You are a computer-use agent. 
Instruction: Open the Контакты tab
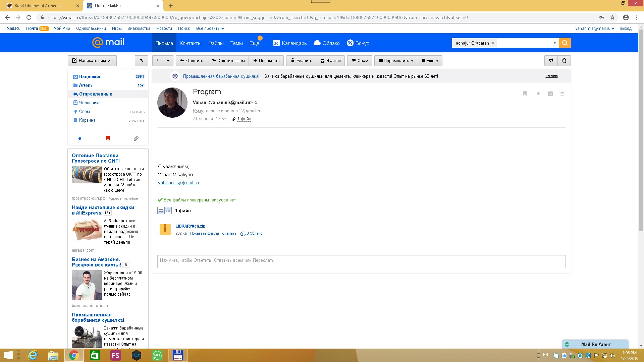pyautogui.click(x=191, y=43)
